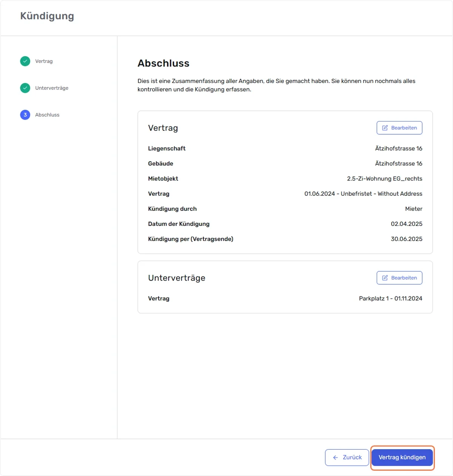Select the text 01.06.2024 - Unbefristet - Without Address

364,194
